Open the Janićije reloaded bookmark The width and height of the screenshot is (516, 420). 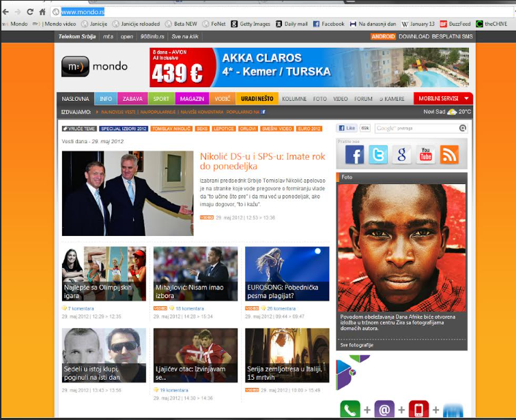(136, 24)
